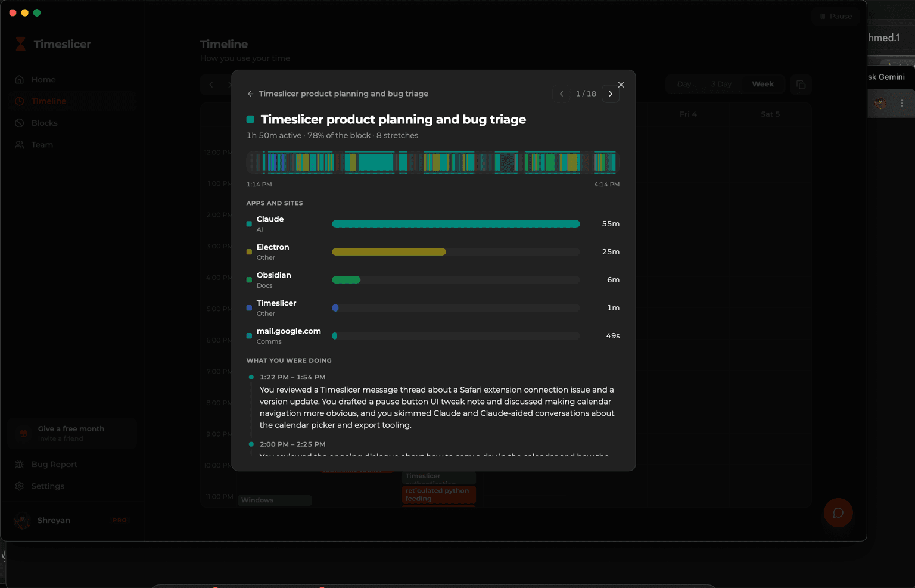Open Give a free month invite card
Viewport: 915px width, 588px height.
[73, 433]
